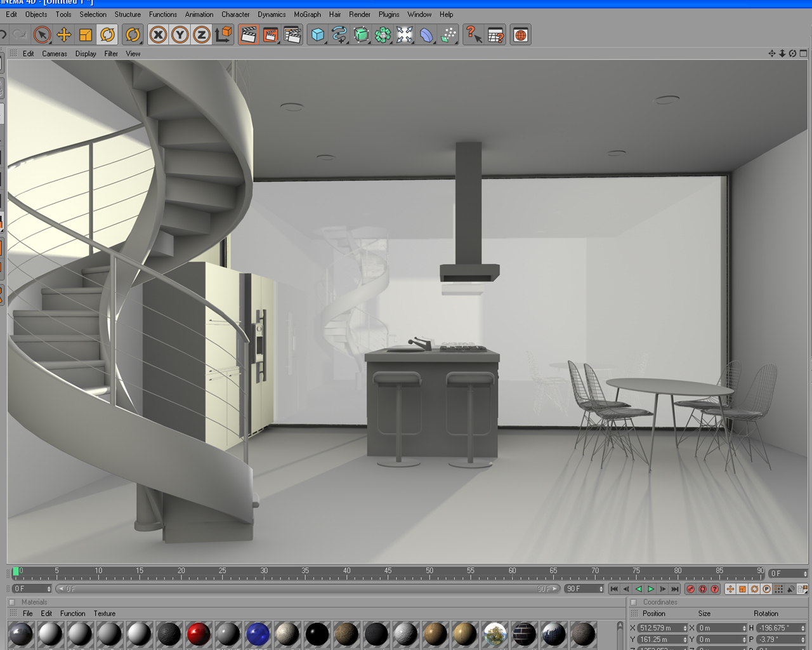This screenshot has height=650, width=812.
Task: Open the viewport Cameras menu
Action: (x=55, y=54)
